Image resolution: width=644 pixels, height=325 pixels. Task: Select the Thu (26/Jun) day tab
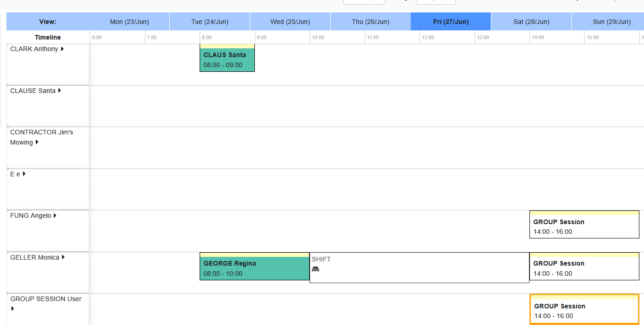click(370, 21)
